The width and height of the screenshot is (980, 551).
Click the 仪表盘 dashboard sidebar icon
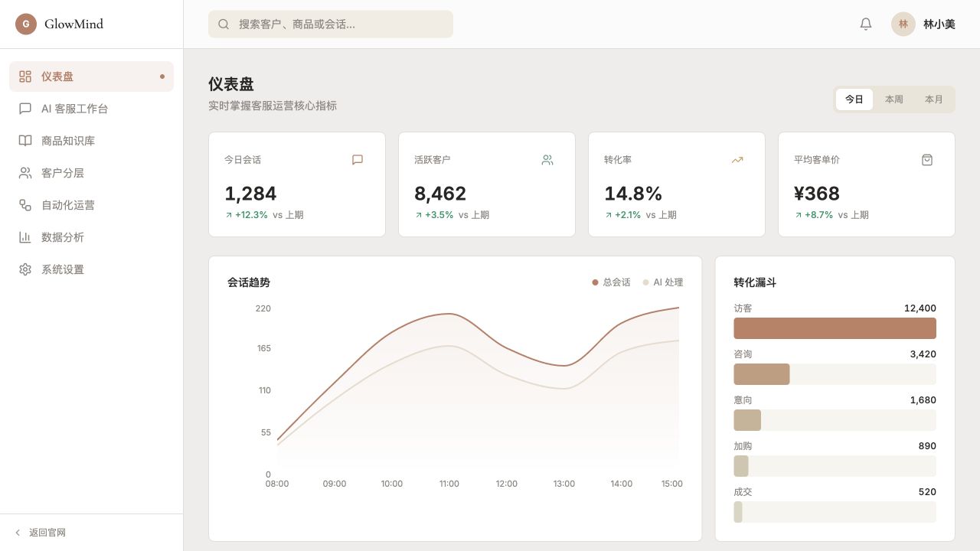25,77
